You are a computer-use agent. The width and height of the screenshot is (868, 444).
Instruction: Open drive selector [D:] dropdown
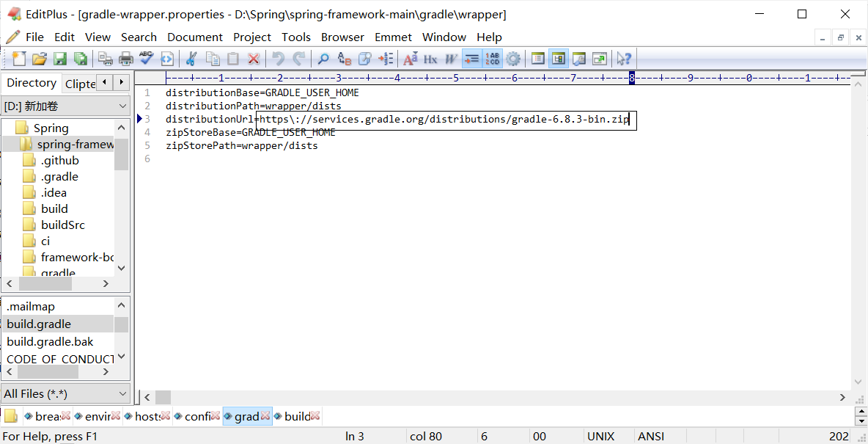click(x=66, y=106)
